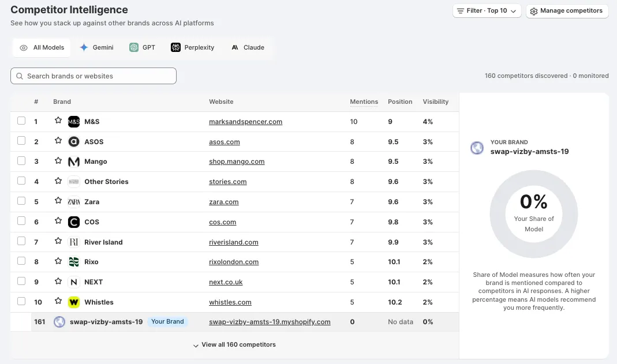Switch to the All Models tab
Viewport: 617px width, 364px height.
click(x=42, y=47)
